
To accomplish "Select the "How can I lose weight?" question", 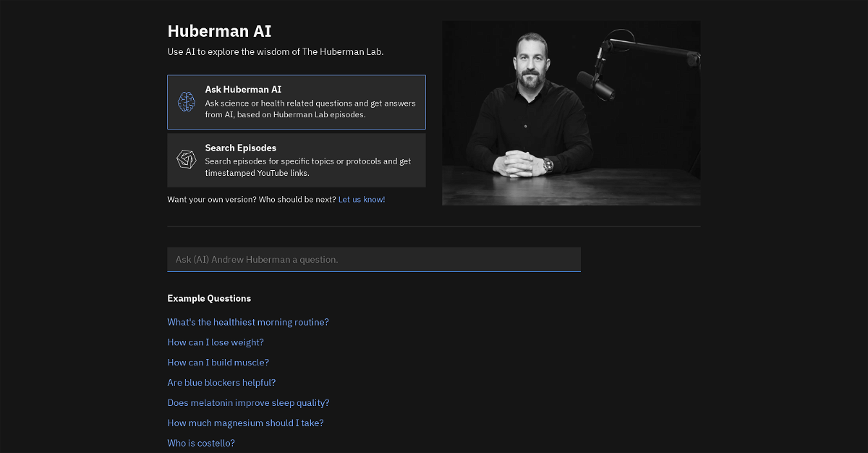I will click(x=216, y=342).
